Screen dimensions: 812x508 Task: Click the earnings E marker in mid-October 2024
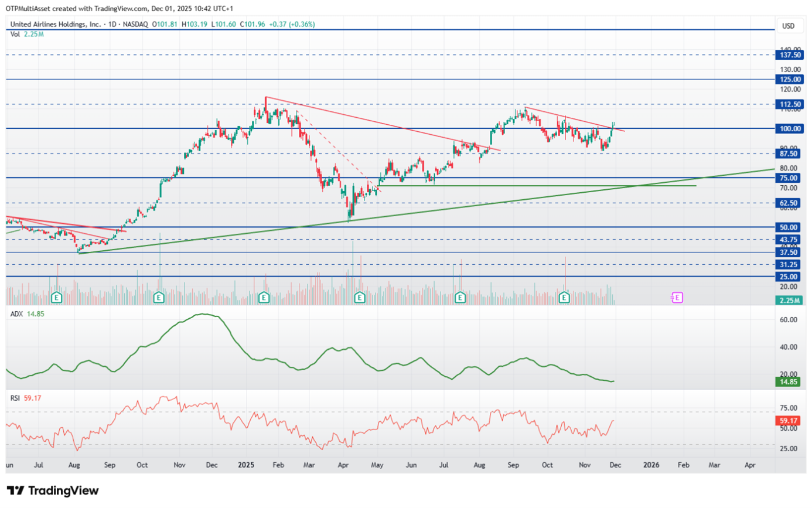(159, 298)
